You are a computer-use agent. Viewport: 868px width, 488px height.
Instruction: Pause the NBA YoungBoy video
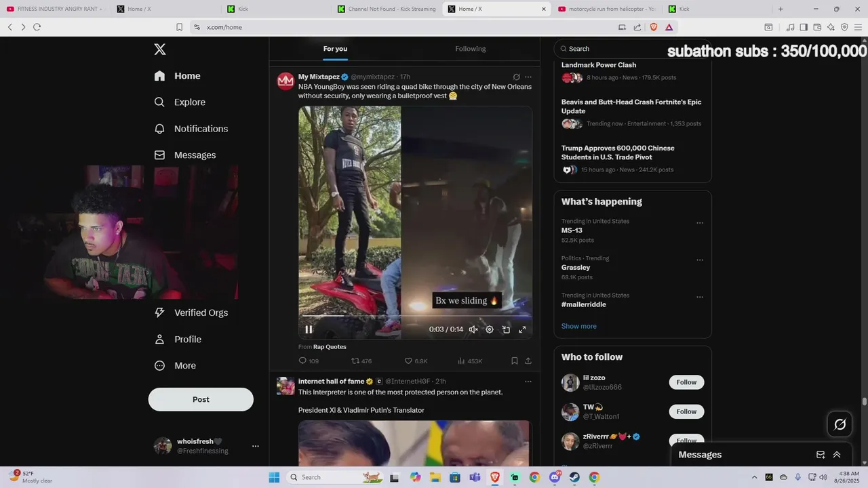(x=309, y=329)
